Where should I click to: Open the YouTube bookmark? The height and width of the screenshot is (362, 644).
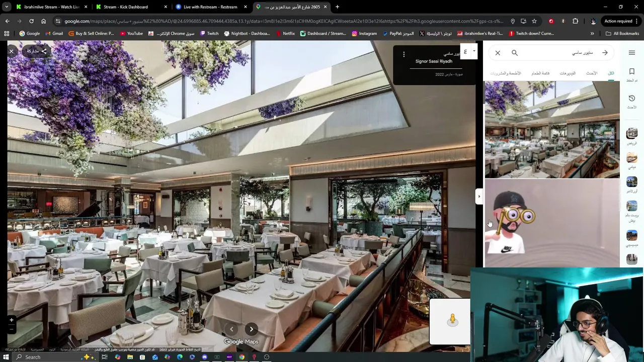click(x=131, y=34)
